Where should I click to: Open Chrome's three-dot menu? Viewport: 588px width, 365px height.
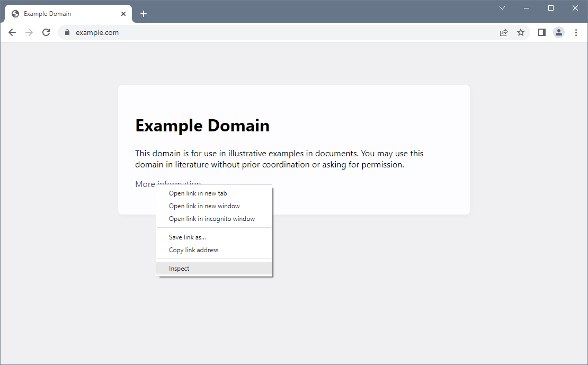coord(576,32)
